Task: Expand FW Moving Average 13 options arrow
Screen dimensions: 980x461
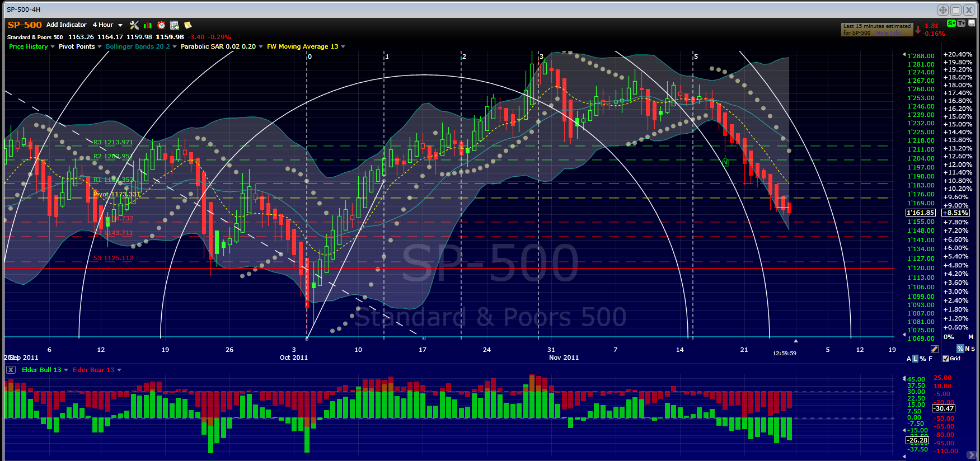Action: point(343,46)
